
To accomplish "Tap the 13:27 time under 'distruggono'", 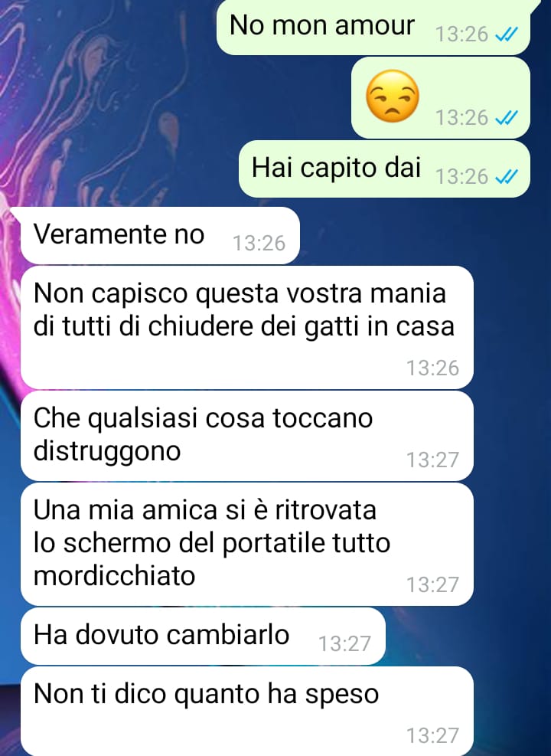I will 433,460.
